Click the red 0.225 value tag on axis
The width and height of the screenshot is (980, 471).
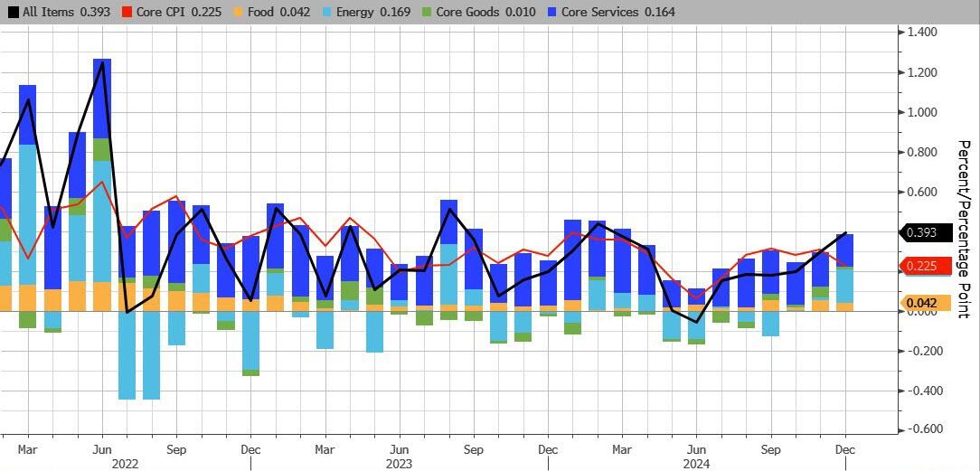(929, 266)
